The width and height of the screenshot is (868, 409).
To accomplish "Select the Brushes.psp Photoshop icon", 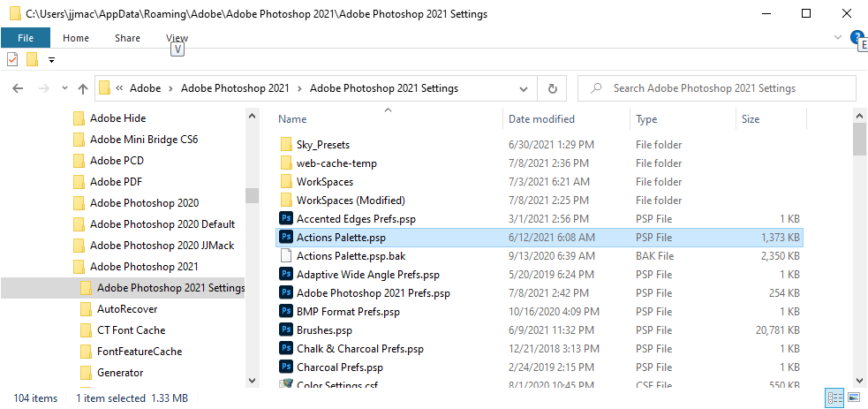I will [x=286, y=329].
